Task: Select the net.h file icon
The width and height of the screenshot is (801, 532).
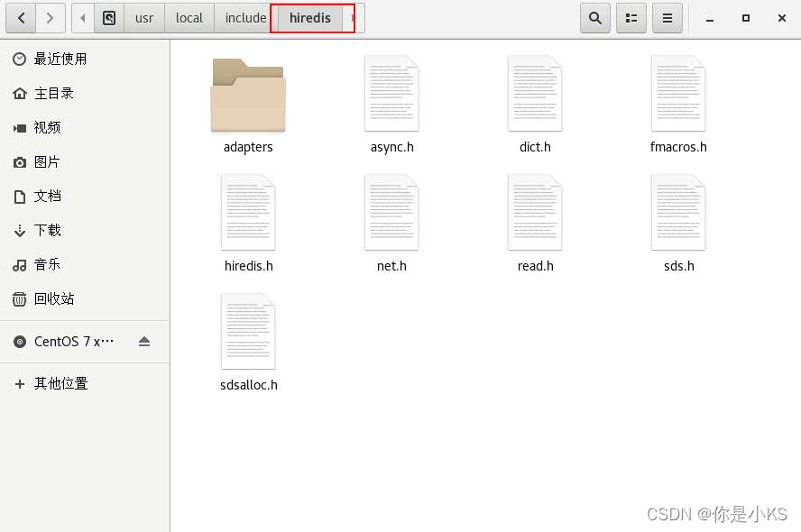Action: 391,213
